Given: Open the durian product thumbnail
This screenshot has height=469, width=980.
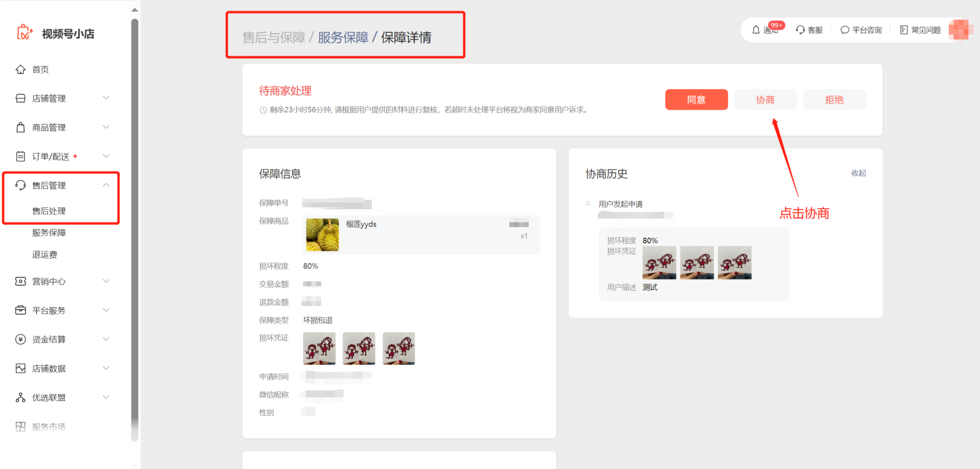Looking at the screenshot, I should [x=322, y=234].
